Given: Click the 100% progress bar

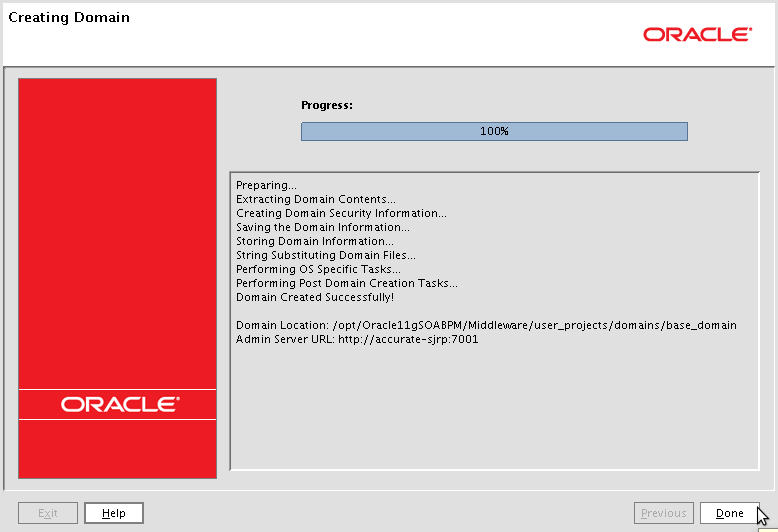Looking at the screenshot, I should point(494,131).
